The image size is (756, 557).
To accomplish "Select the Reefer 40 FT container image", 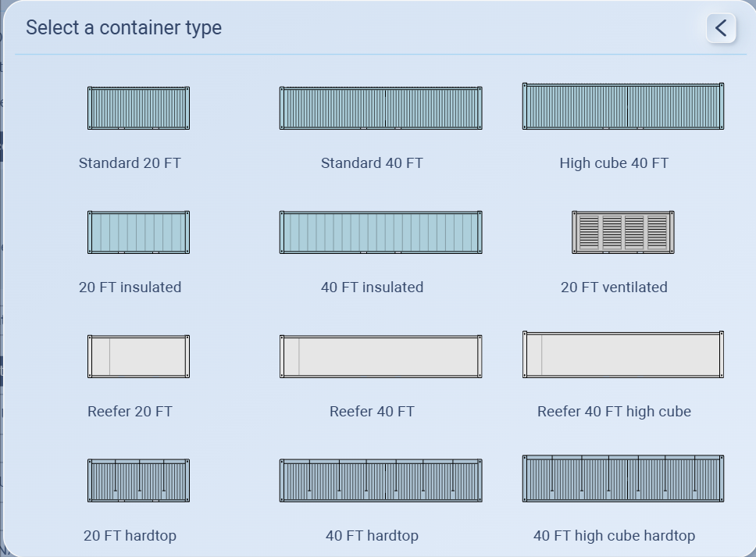I will (380, 356).
